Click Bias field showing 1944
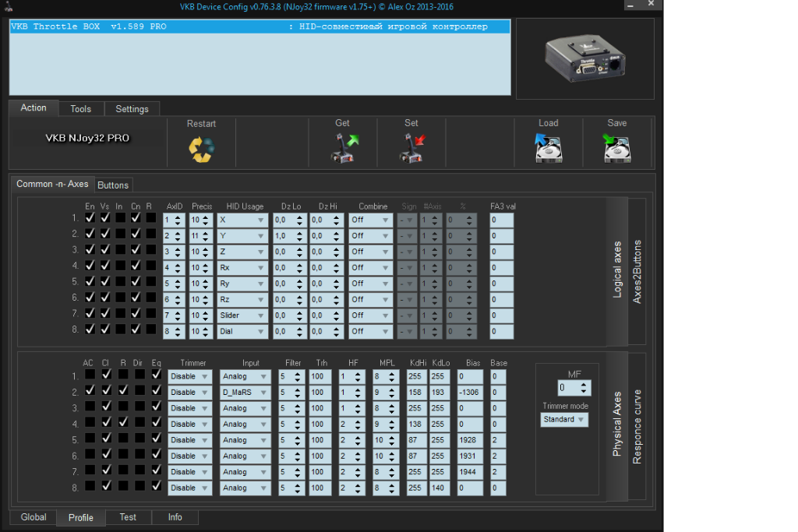 tap(470, 473)
